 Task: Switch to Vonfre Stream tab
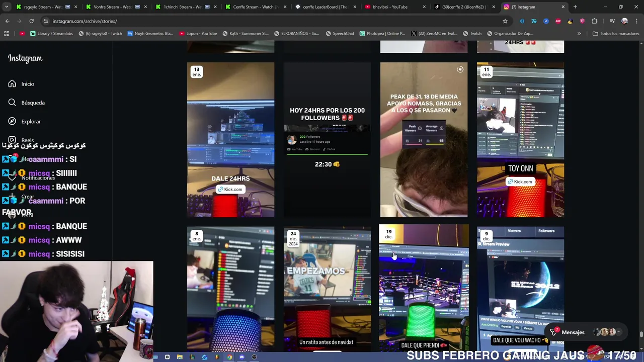point(116,7)
